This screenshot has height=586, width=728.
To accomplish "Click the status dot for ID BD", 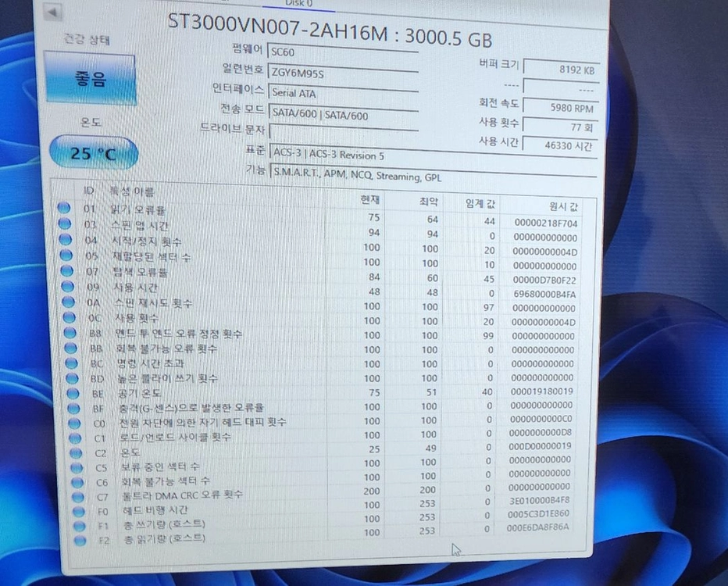I will 73,378.
